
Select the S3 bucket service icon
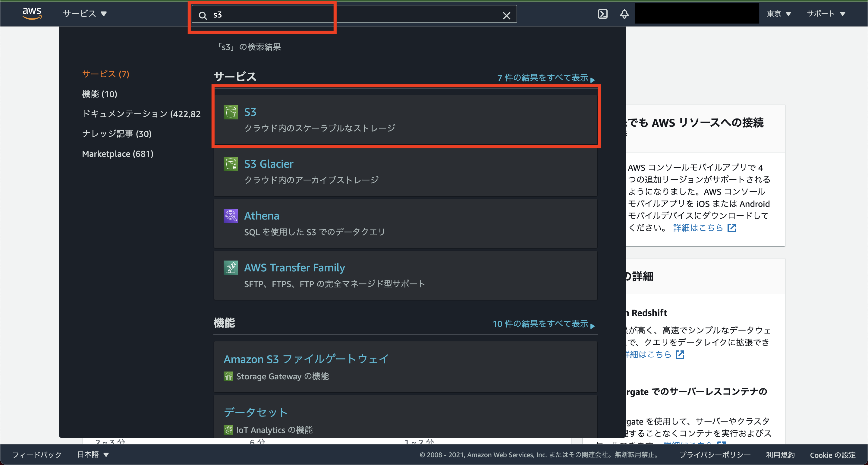pyautogui.click(x=231, y=112)
